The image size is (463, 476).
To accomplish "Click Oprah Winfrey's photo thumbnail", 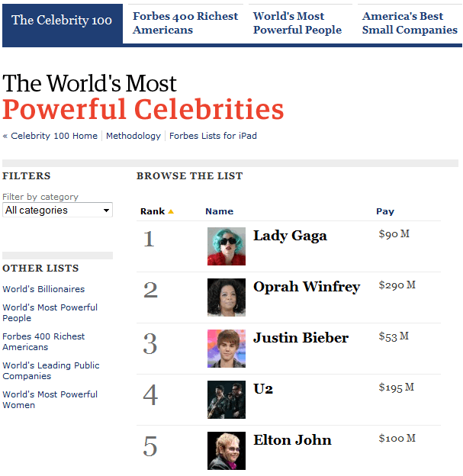I will coord(227,297).
